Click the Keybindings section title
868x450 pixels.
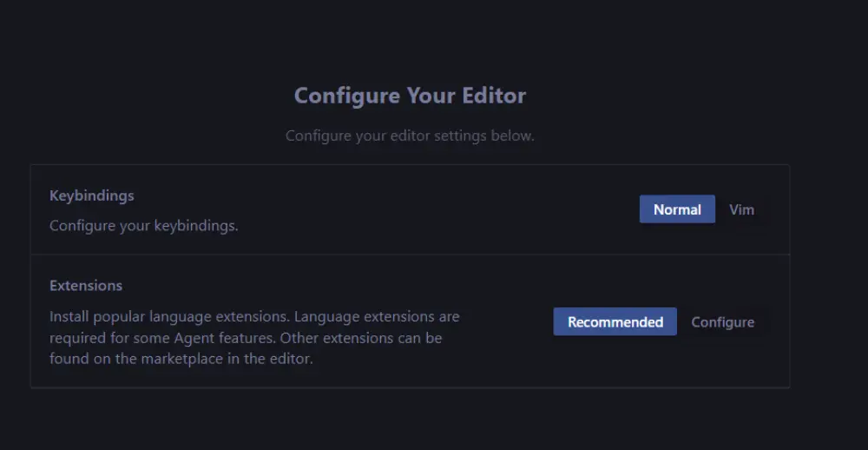pyautogui.click(x=91, y=195)
